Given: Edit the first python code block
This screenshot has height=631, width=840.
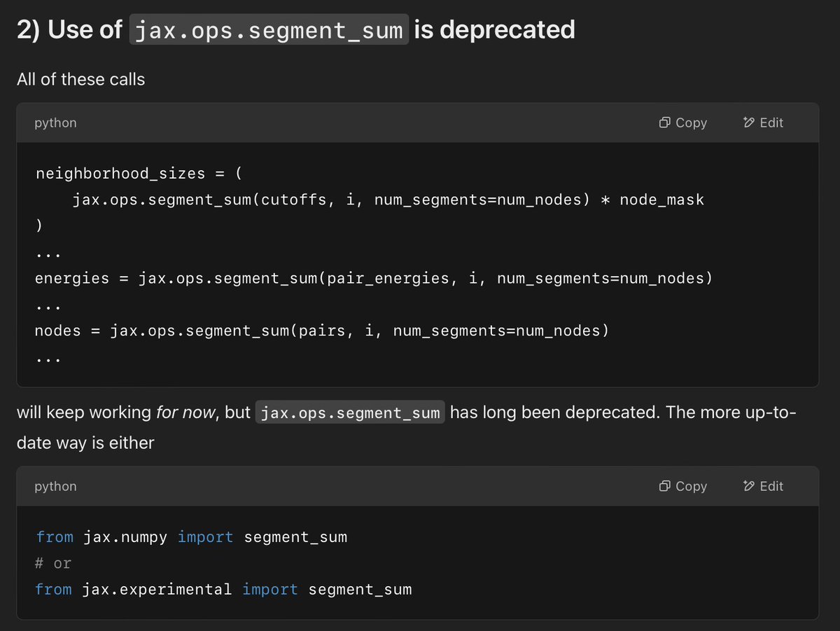Looking at the screenshot, I should 763,123.
